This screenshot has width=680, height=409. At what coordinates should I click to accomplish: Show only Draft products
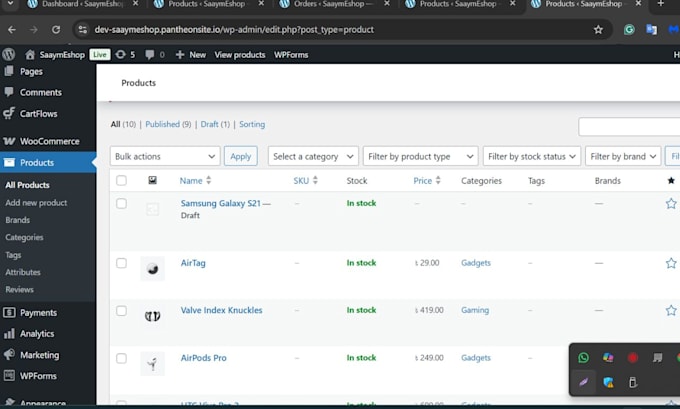[209, 124]
